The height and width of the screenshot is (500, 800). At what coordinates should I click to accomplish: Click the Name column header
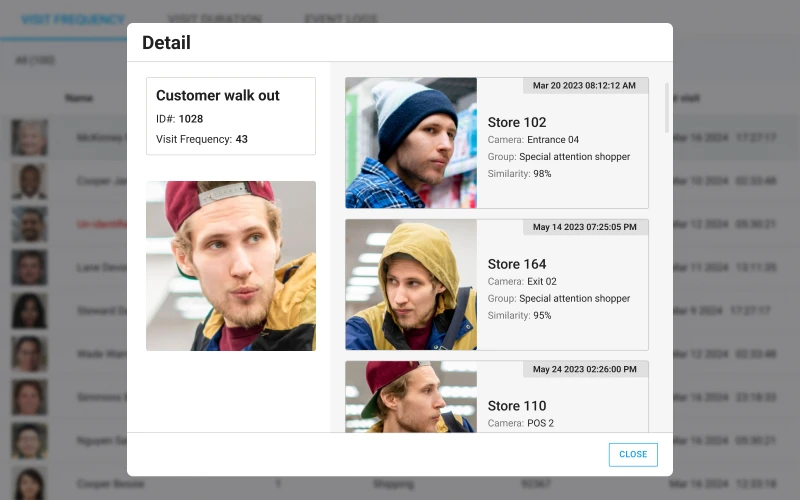click(x=79, y=98)
